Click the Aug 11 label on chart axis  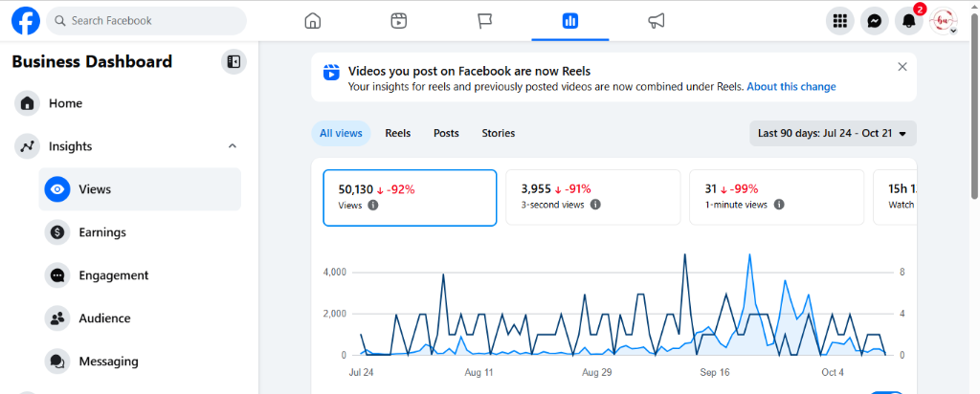point(479,373)
